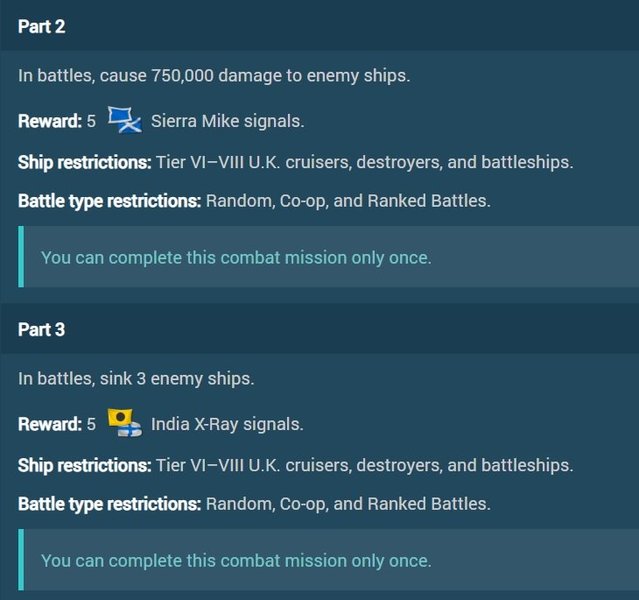This screenshot has height=600, width=639.
Task: Click the only-once notice under Part 3
Action: pyautogui.click(x=236, y=560)
